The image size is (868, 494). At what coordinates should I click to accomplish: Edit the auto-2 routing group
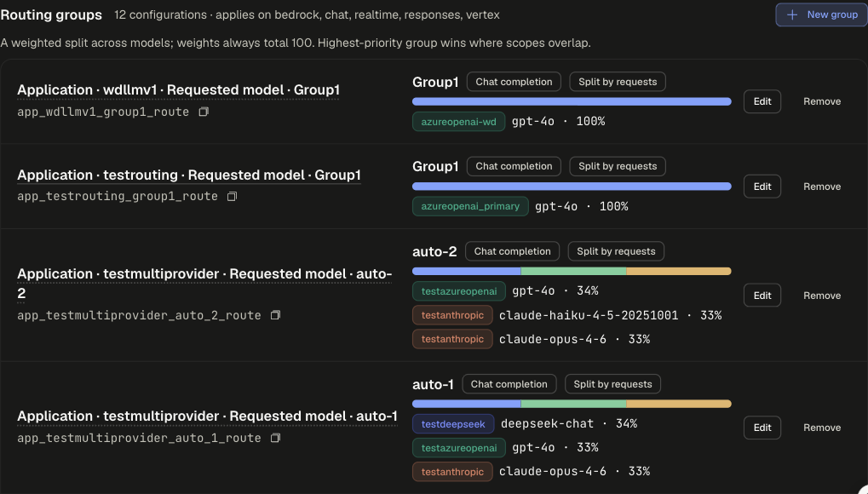[x=762, y=296]
